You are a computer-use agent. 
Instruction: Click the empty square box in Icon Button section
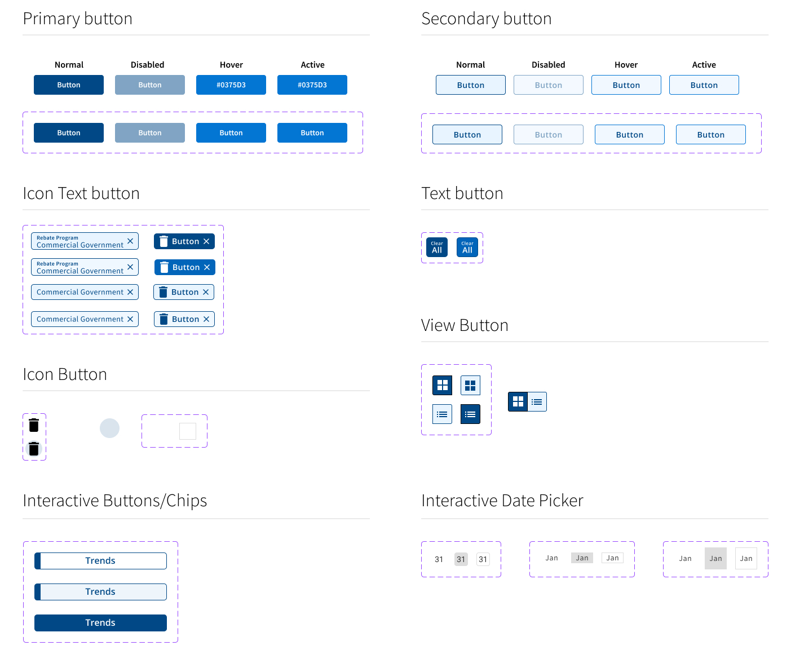coord(188,431)
